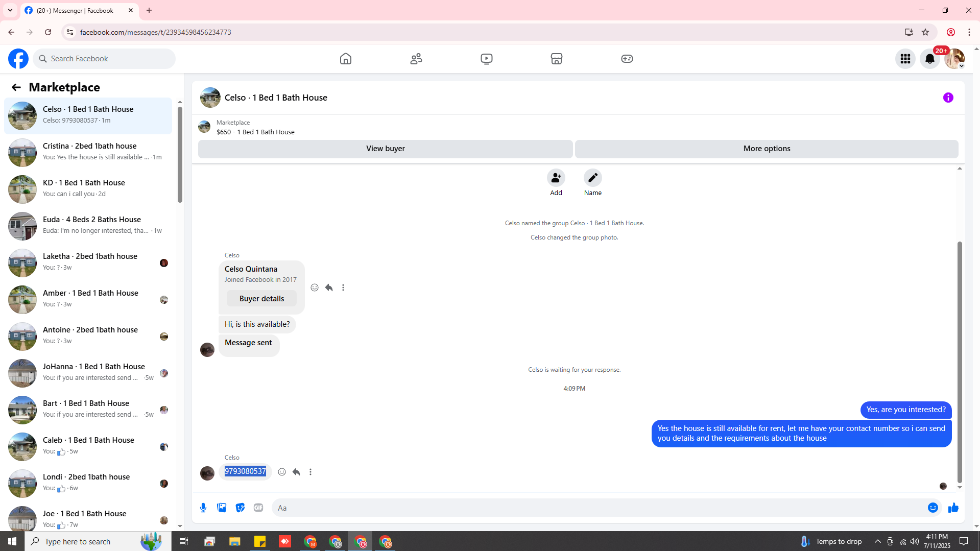980x551 pixels.
Task: Reply to the phone number message
Action: [x=296, y=472]
